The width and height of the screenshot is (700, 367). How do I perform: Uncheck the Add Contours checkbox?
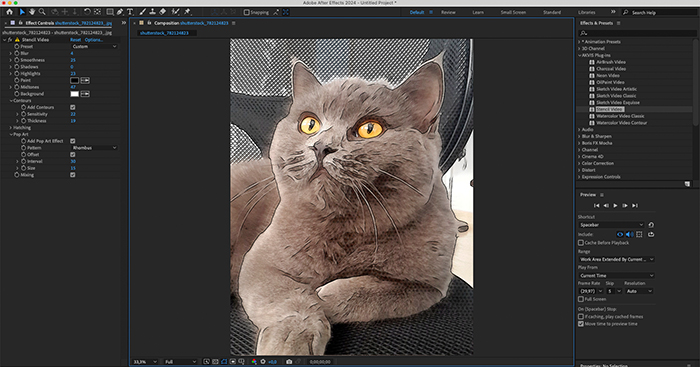tap(73, 107)
